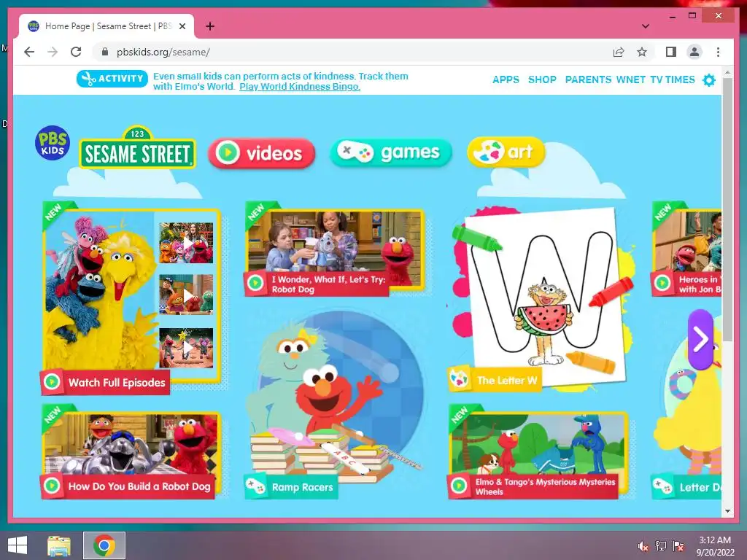Open the art section button

[506, 152]
